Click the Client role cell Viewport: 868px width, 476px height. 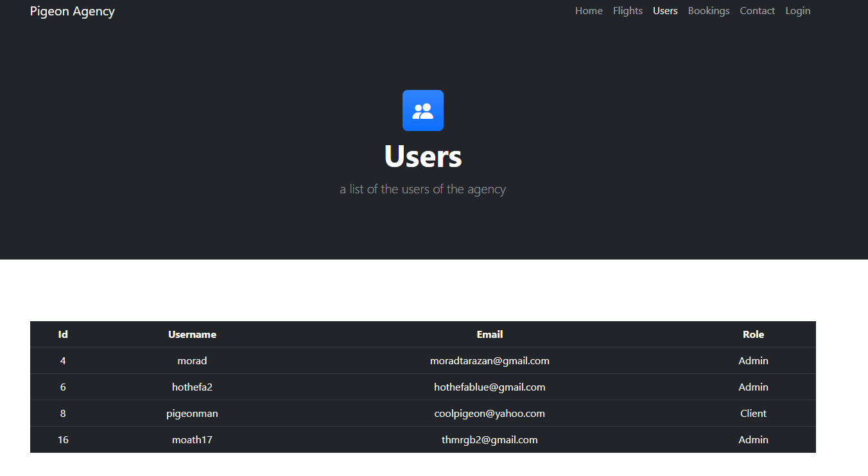click(x=752, y=413)
